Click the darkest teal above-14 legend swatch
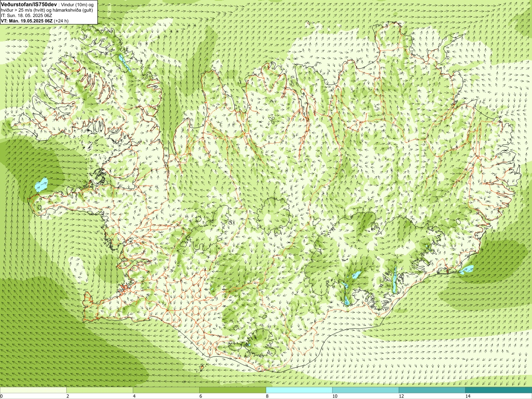The width and height of the screenshot is (532, 399). point(499,390)
